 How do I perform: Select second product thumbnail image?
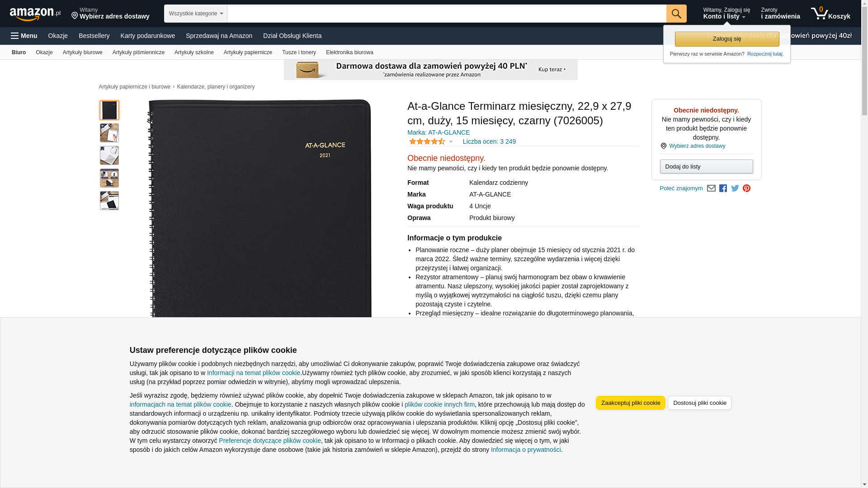click(109, 133)
